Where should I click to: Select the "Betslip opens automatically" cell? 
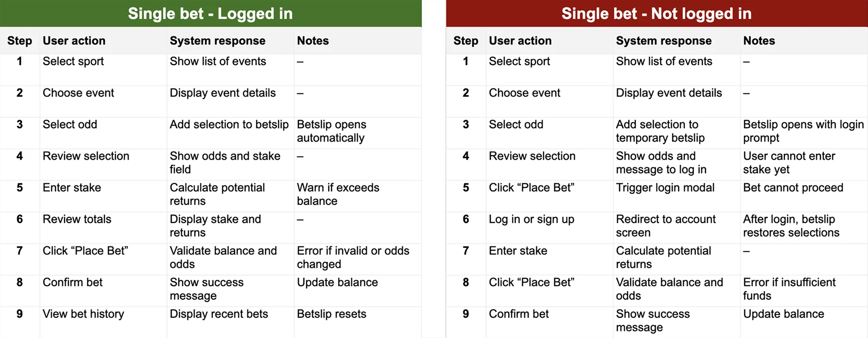331,131
